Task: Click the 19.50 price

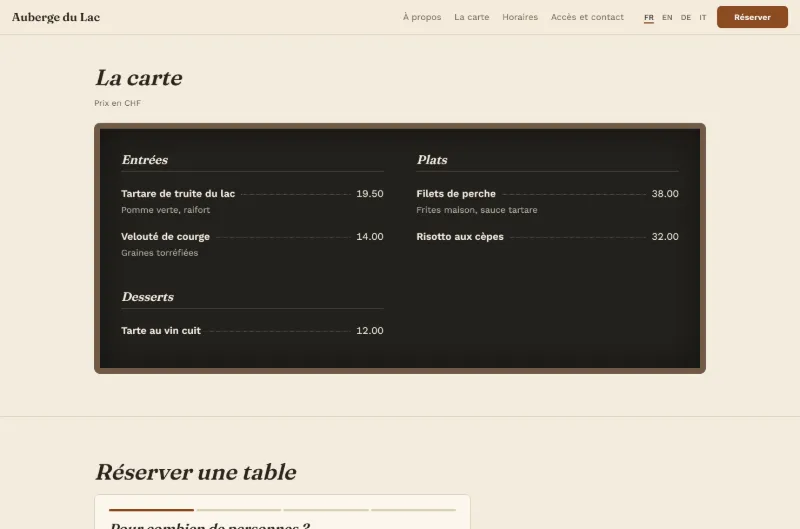Action: [x=369, y=193]
